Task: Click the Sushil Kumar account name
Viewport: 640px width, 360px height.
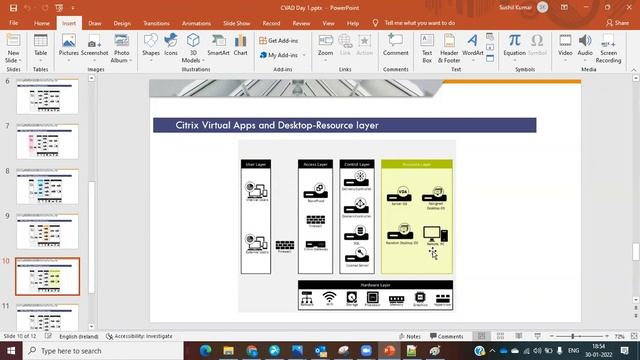Action: tap(515, 7)
